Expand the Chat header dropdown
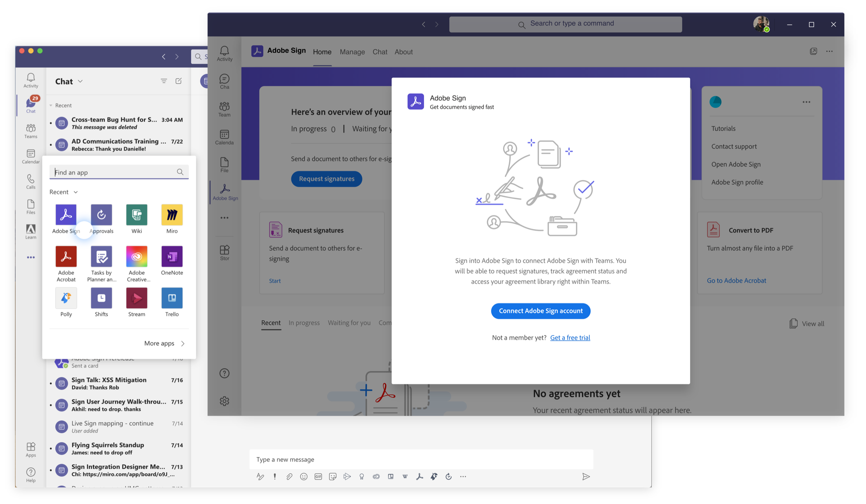The height and width of the screenshot is (504, 866). pyautogui.click(x=80, y=81)
